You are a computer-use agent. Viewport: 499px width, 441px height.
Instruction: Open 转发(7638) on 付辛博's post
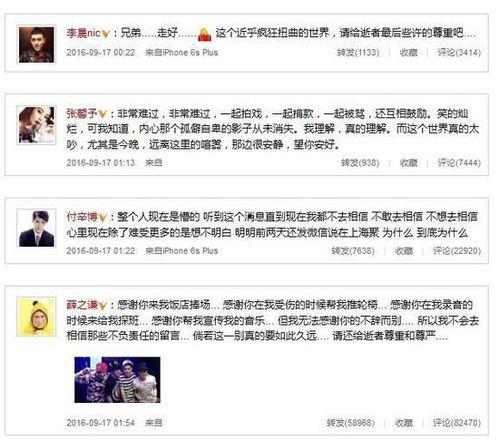353,251
